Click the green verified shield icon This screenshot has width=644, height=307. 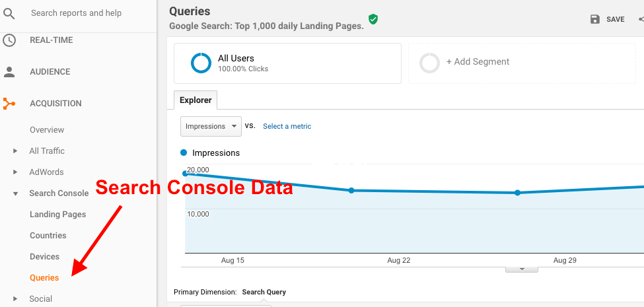pyautogui.click(x=373, y=20)
